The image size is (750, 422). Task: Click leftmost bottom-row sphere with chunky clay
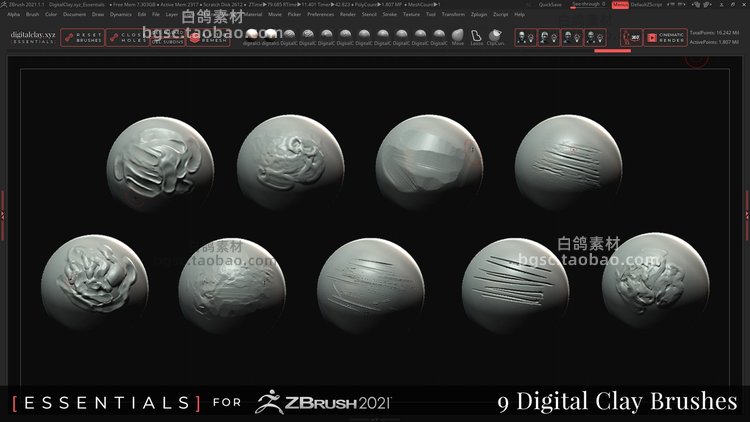[x=95, y=282]
